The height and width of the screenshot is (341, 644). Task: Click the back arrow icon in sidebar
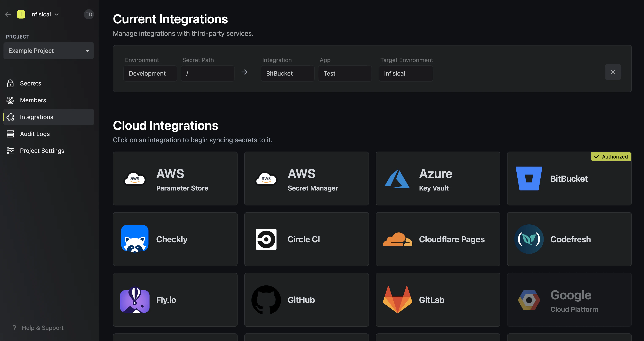tap(8, 14)
